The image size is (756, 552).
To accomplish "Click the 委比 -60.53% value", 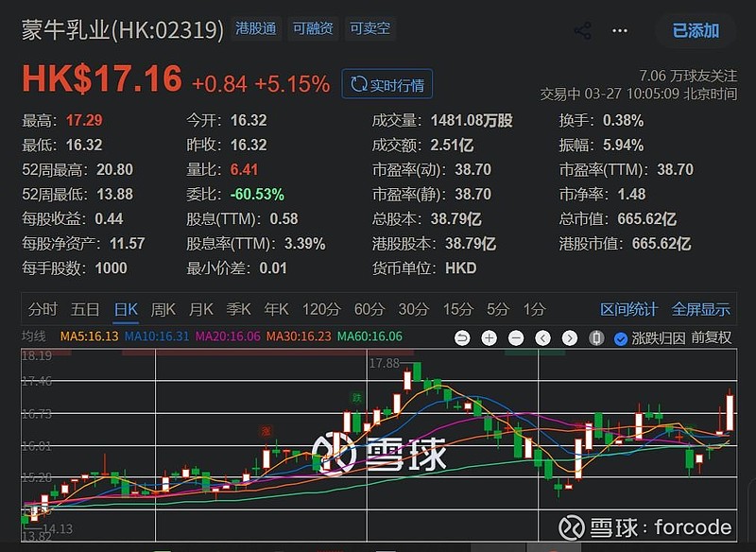I will (x=257, y=195).
